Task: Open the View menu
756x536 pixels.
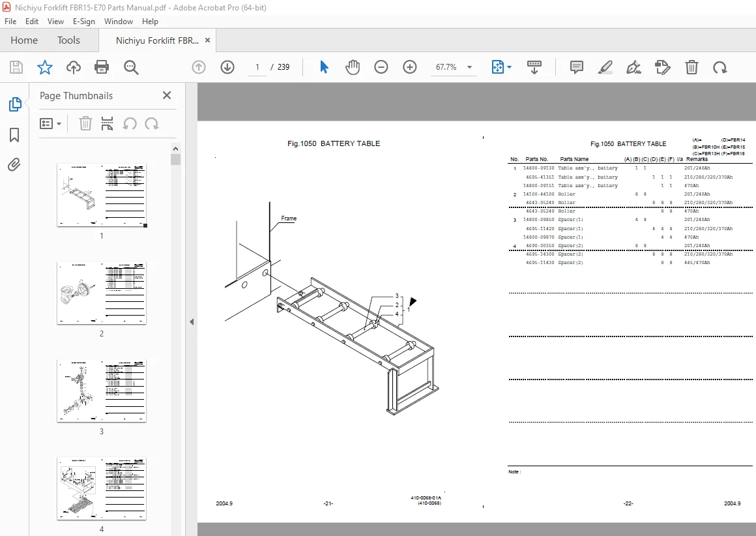Action: (x=55, y=22)
